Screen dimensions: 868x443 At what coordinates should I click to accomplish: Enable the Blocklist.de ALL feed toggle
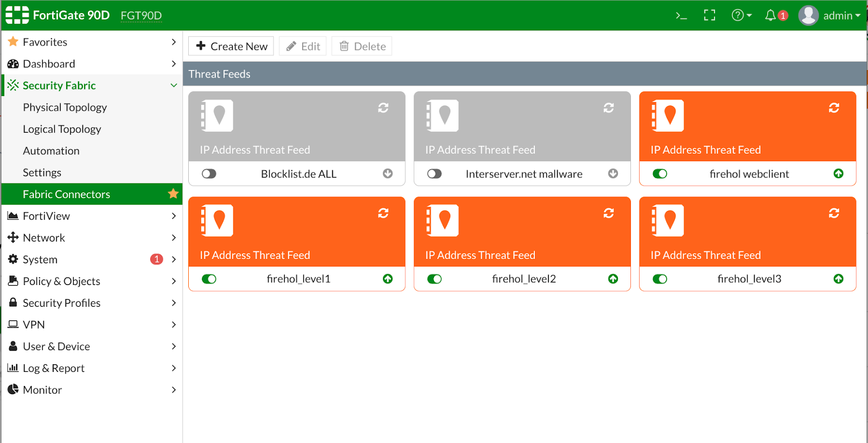209,174
